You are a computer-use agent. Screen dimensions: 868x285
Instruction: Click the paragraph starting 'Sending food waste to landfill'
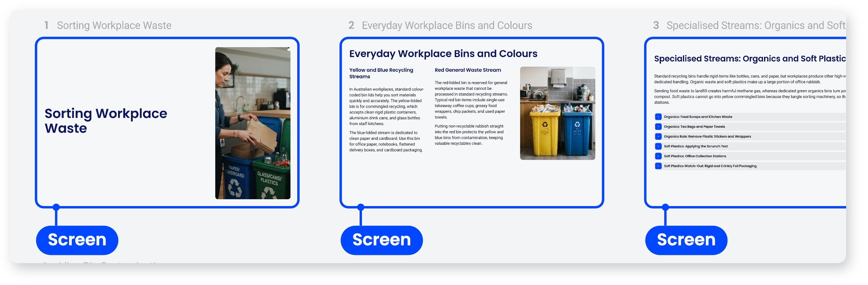pyautogui.click(x=750, y=97)
